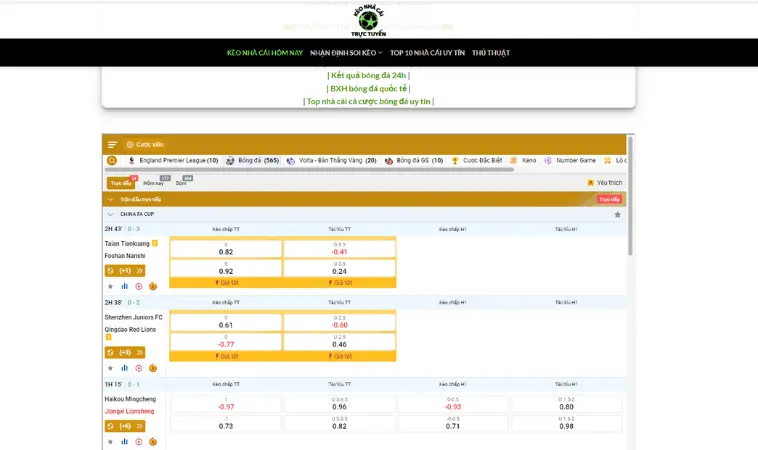The width and height of the screenshot is (758, 450).
Task: Select the 0.96 over odds for Haikou Mingcheng
Action: 339,406
